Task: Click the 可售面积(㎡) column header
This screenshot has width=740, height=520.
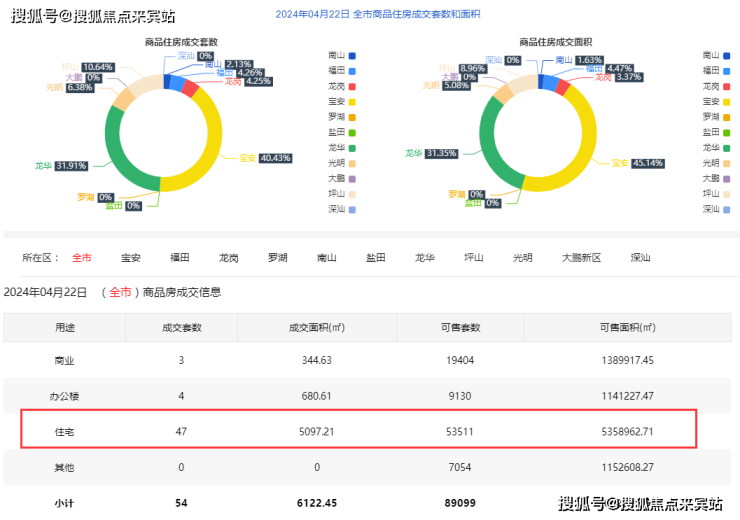Action: [628, 327]
